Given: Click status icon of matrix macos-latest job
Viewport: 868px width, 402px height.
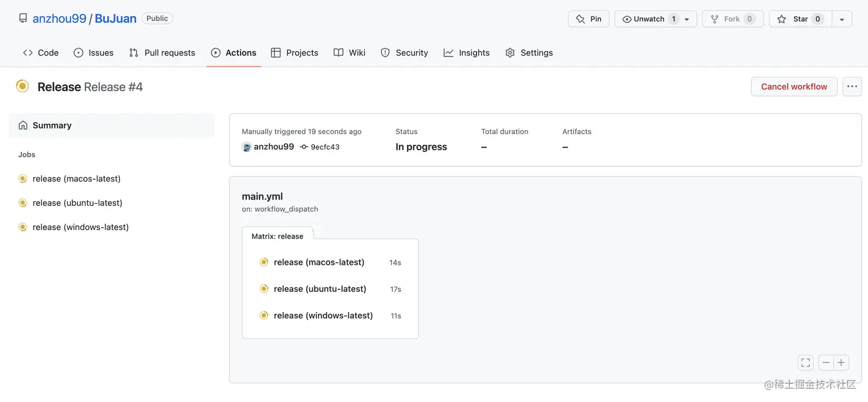Looking at the screenshot, I should click(x=264, y=262).
